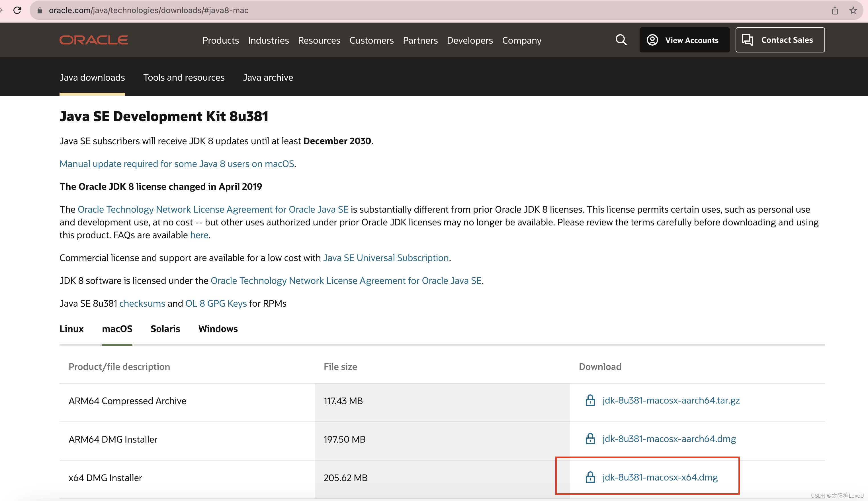This screenshot has width=868, height=501.
Task: Click the lock icon beside jdk-8u381-macosx-x64.dmg
Action: point(590,477)
